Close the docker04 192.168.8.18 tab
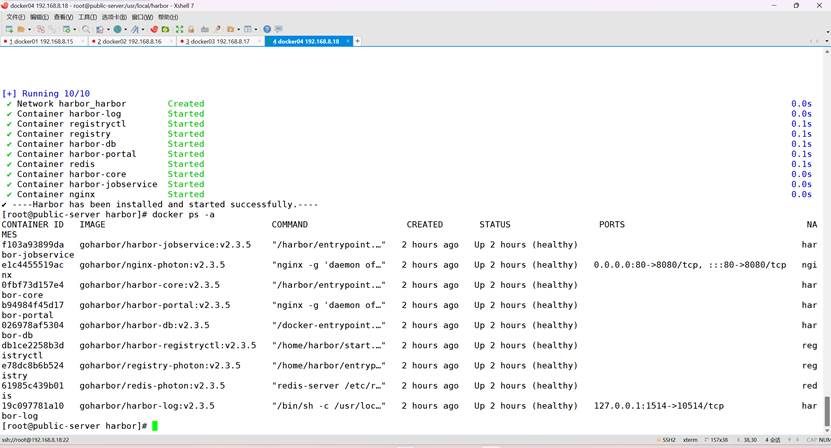This screenshot has width=831, height=448. pos(348,41)
